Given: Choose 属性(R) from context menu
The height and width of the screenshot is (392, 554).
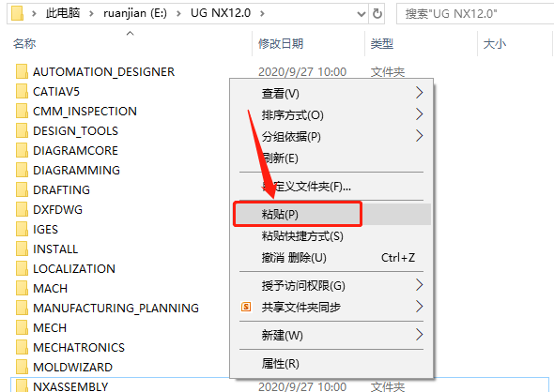Looking at the screenshot, I should [331, 364].
